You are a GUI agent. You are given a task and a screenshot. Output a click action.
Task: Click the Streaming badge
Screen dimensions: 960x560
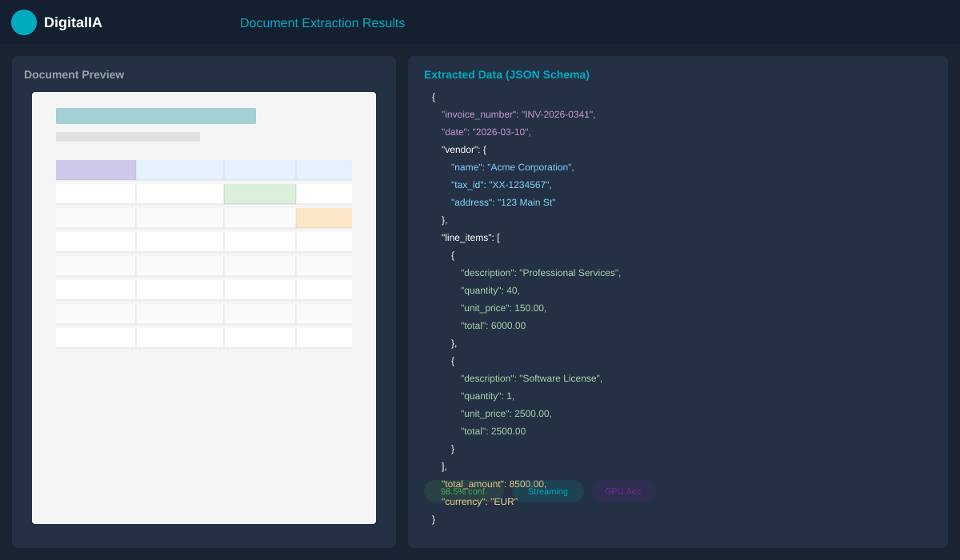548,491
